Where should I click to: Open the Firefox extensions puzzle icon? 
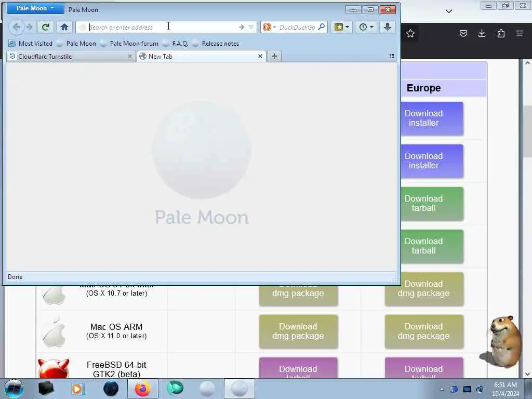[x=501, y=33]
